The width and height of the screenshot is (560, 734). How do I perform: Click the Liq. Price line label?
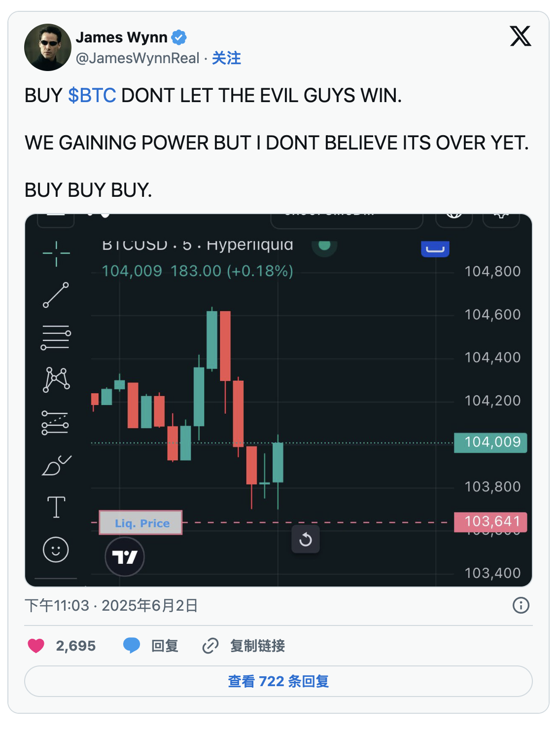coord(141,523)
